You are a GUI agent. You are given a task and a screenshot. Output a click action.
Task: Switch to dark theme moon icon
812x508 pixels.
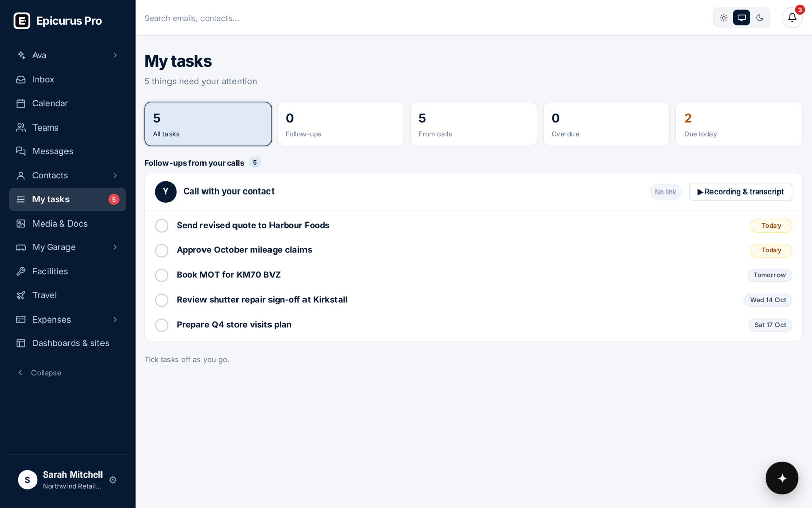[x=760, y=18]
